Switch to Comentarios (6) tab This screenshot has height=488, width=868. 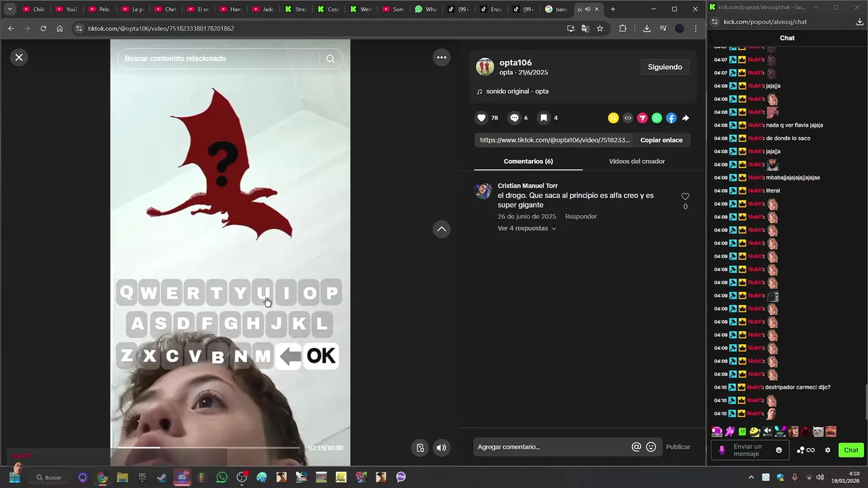(x=528, y=161)
